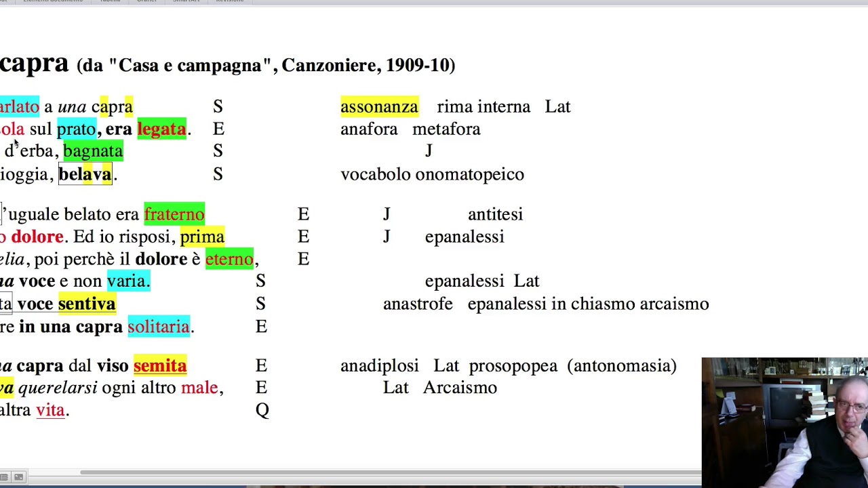Click the horizontal scrollbar at the bottom

click(x=391, y=472)
